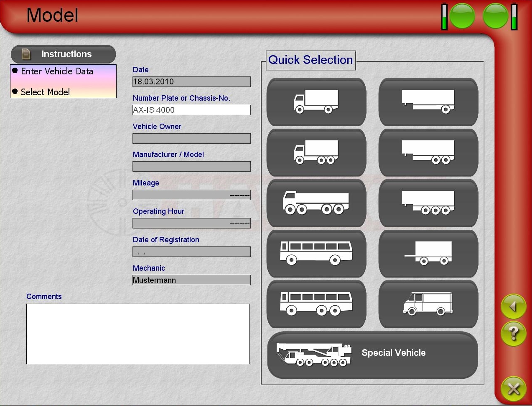Open the Instructions panel header
This screenshot has height=406, width=532.
click(x=63, y=54)
